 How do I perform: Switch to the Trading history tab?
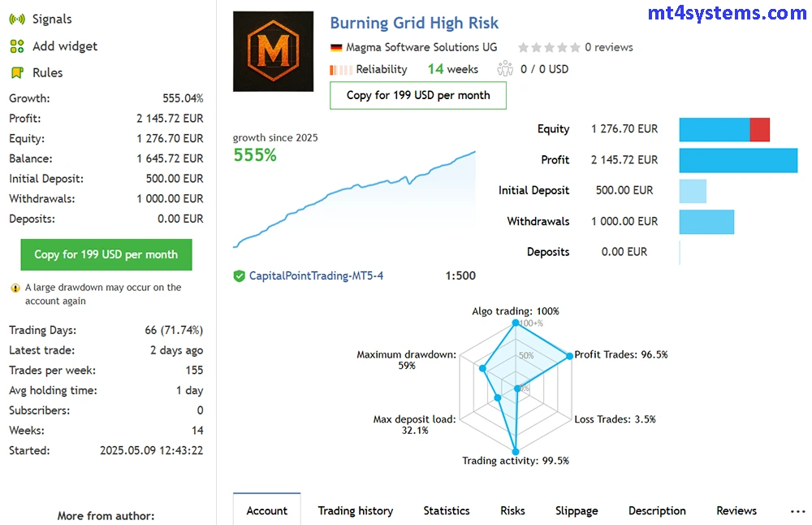pos(355,511)
